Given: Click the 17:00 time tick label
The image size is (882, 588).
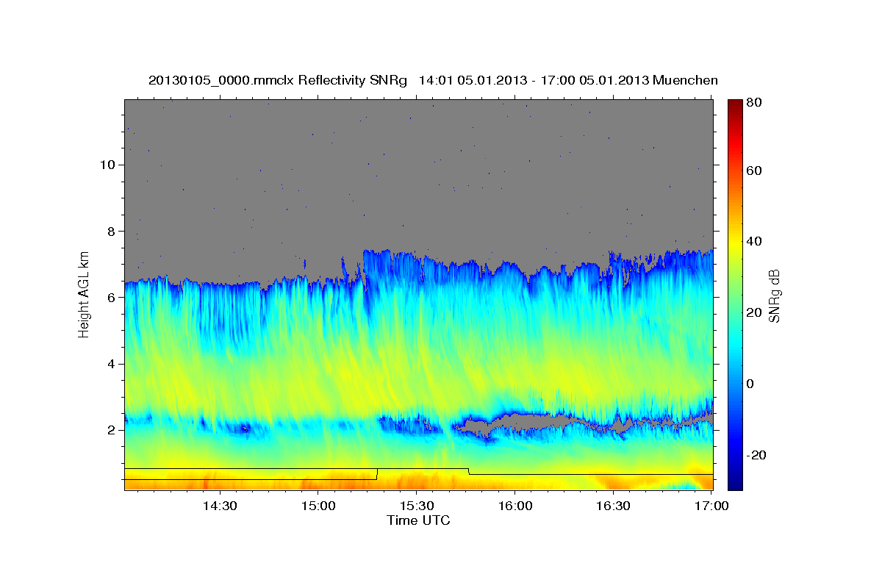Looking at the screenshot, I should coord(711,506).
